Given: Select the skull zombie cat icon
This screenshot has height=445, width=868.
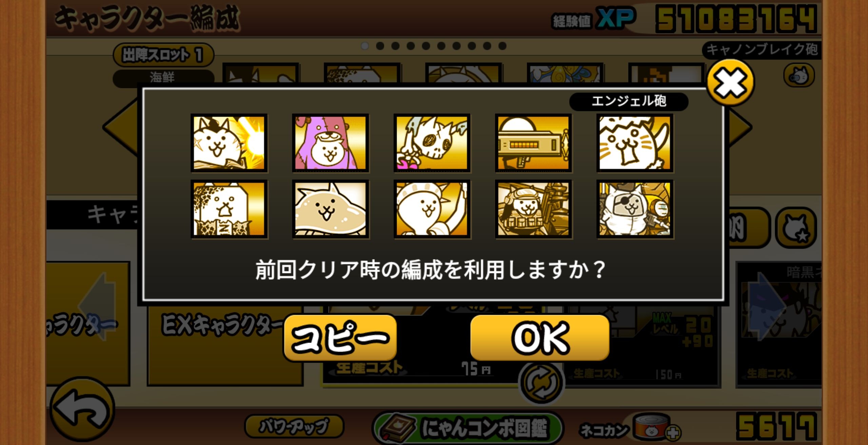Looking at the screenshot, I should pyautogui.click(x=432, y=143).
